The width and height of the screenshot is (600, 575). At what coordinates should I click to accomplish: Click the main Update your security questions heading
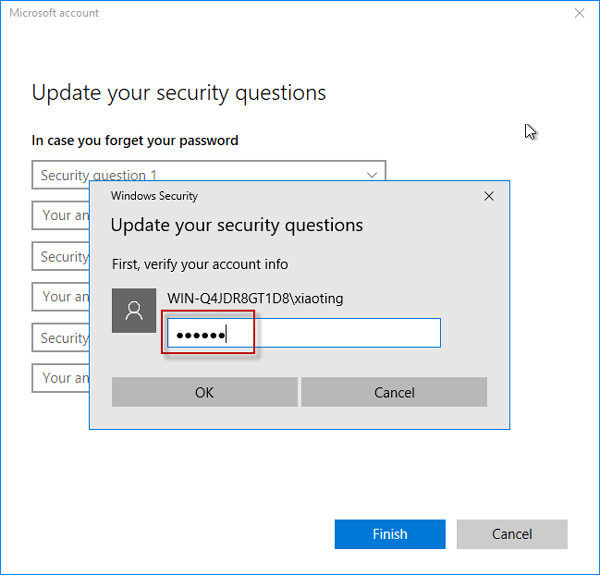(179, 93)
